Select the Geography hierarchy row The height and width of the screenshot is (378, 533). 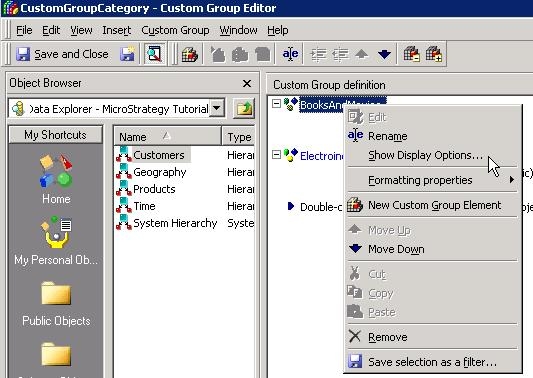point(185,172)
